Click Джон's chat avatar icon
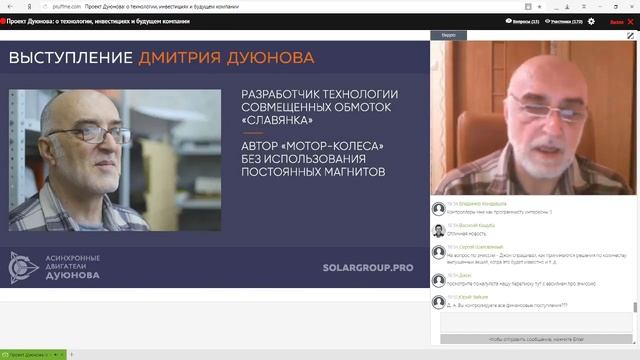640x360 pixels. (438, 280)
